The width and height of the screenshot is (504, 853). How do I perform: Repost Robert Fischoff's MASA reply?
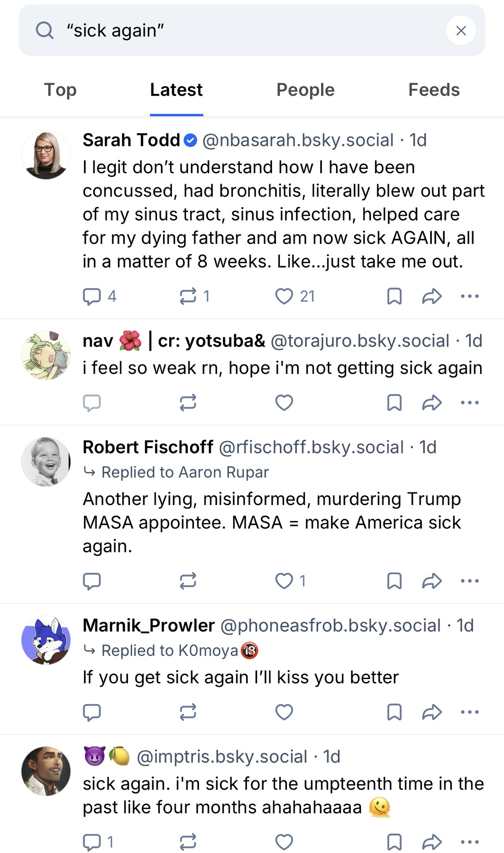coord(188,580)
